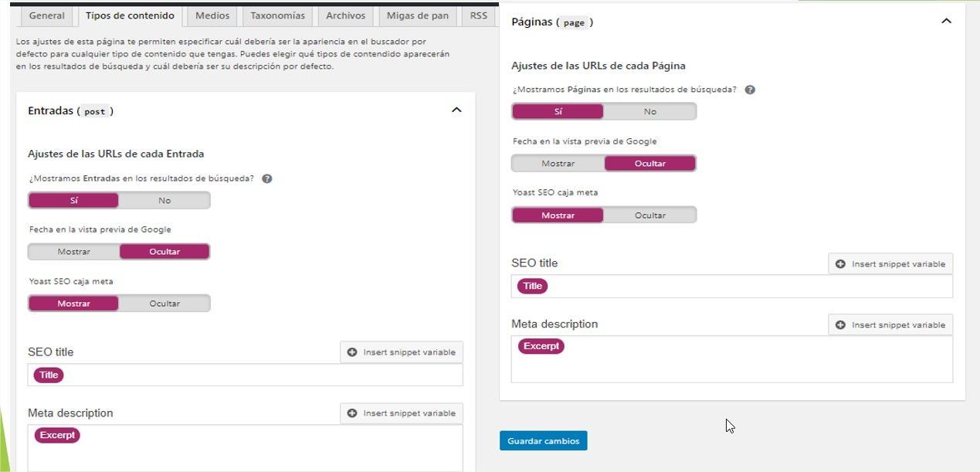Viewport: 980px width, 472px height.
Task: Click the help icon next to Mostramos Entradas question
Action: click(267, 178)
